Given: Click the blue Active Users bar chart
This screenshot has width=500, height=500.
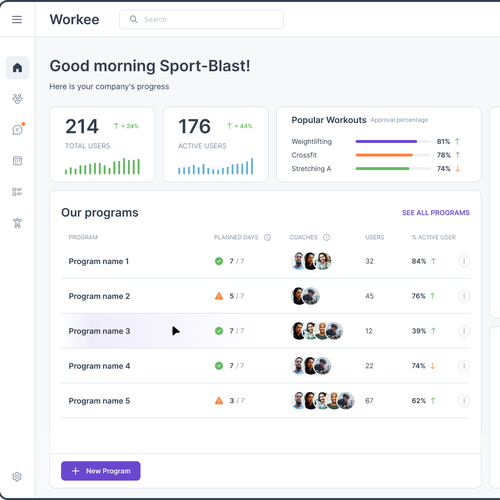Looking at the screenshot, I should [216, 166].
